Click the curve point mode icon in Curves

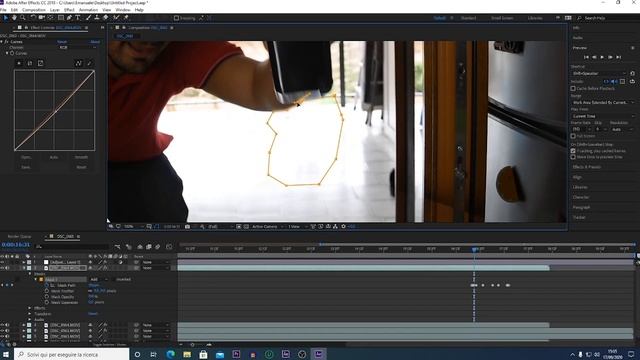tap(78, 63)
